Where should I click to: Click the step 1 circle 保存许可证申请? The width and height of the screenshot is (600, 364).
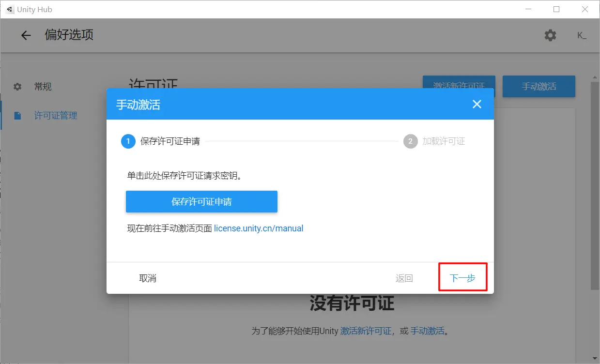pos(128,141)
